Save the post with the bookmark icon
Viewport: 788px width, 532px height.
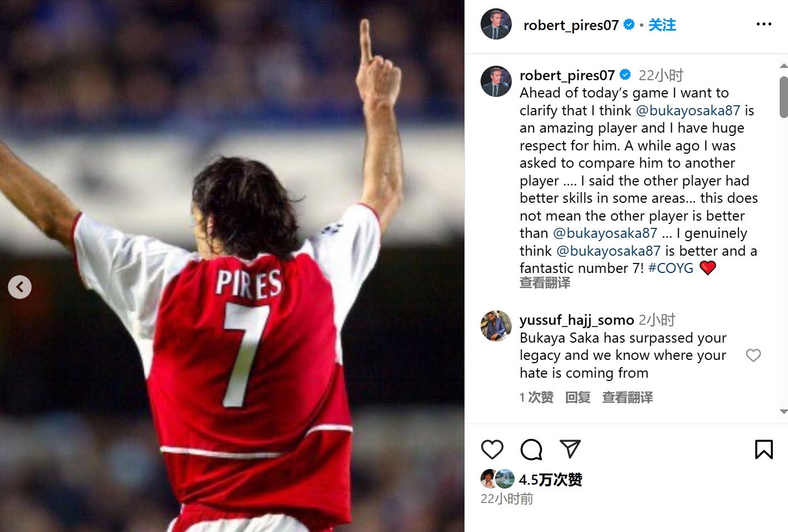tap(763, 450)
